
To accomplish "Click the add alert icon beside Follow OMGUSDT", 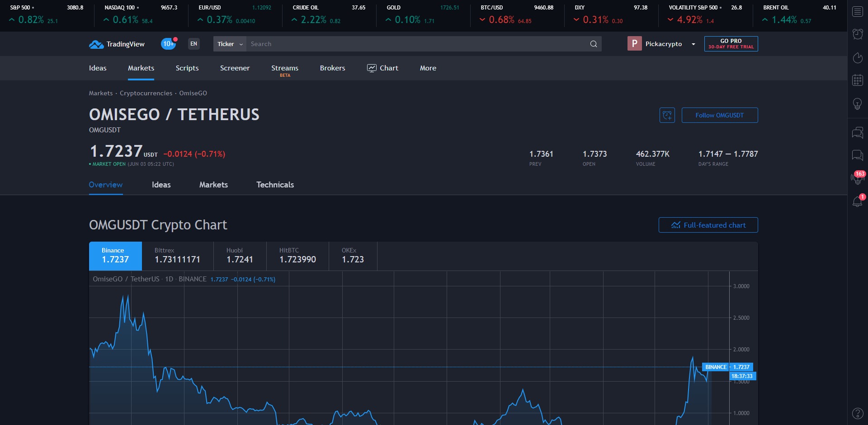I will (x=667, y=115).
